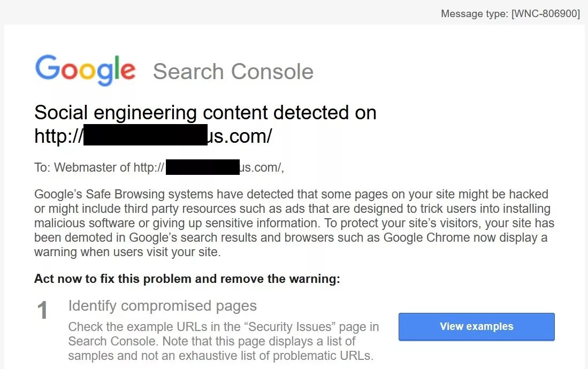Click the 'Social engineering content detected on' heading
Image resolution: width=588 pixels, height=369 pixels.
205,113
